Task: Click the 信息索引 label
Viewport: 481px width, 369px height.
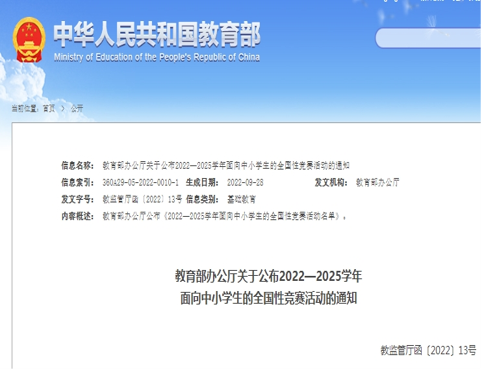Action: coord(78,182)
